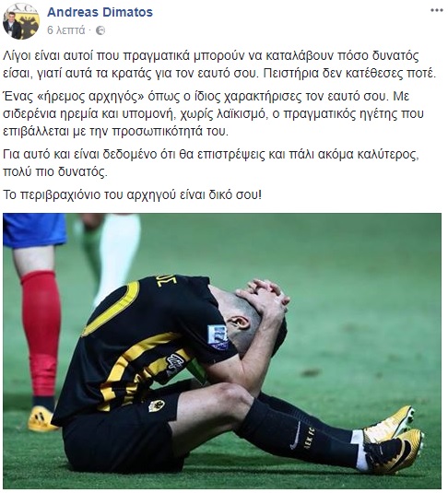The width and height of the screenshot is (448, 493).
Task: Click the club crest on black shorts
Action: 157,405
